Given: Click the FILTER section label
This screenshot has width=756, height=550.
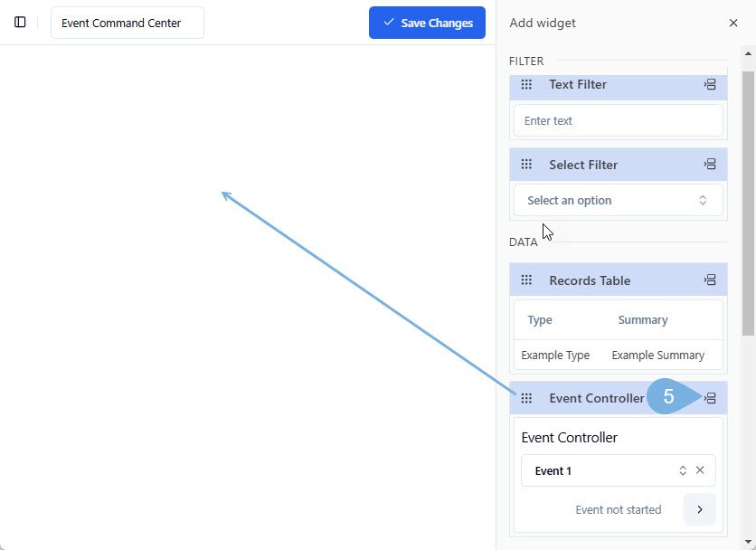Looking at the screenshot, I should pyautogui.click(x=526, y=62).
